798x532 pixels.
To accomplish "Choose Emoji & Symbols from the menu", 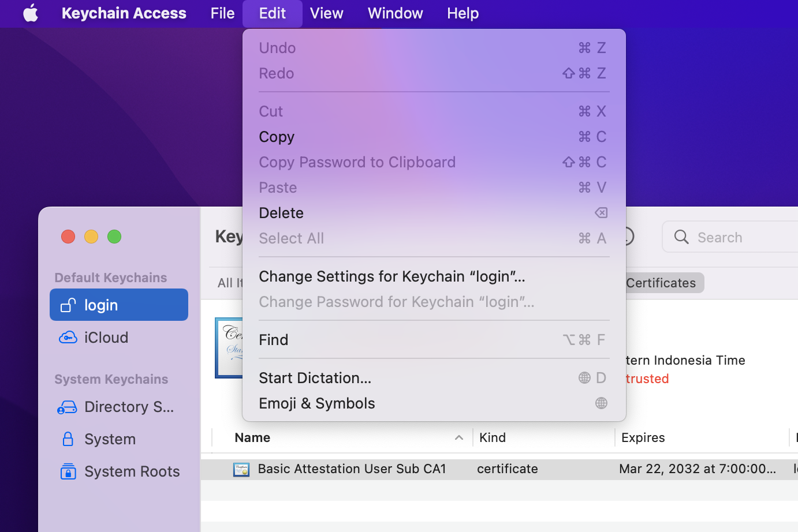I will point(434,403).
